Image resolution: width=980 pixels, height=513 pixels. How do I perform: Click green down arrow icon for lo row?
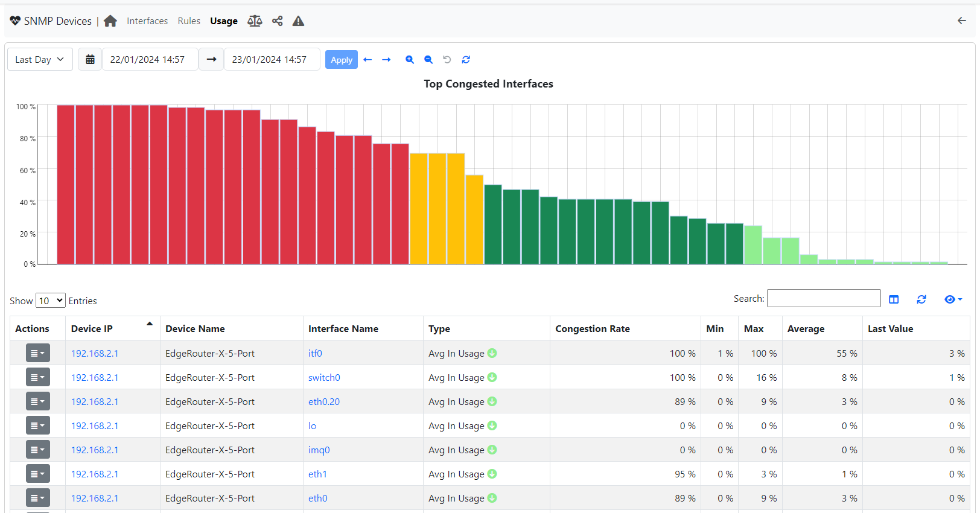pyautogui.click(x=492, y=425)
